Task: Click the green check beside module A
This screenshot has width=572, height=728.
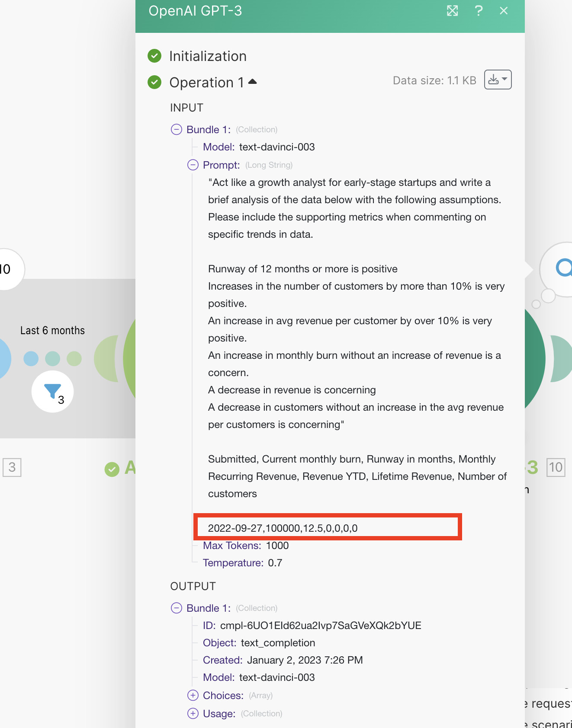Action: click(x=112, y=469)
